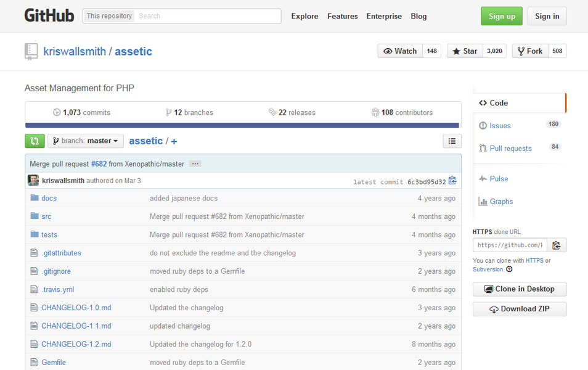588x370 pixels.
Task: Select the Issues tab in sidebar
Action: [x=520, y=126]
